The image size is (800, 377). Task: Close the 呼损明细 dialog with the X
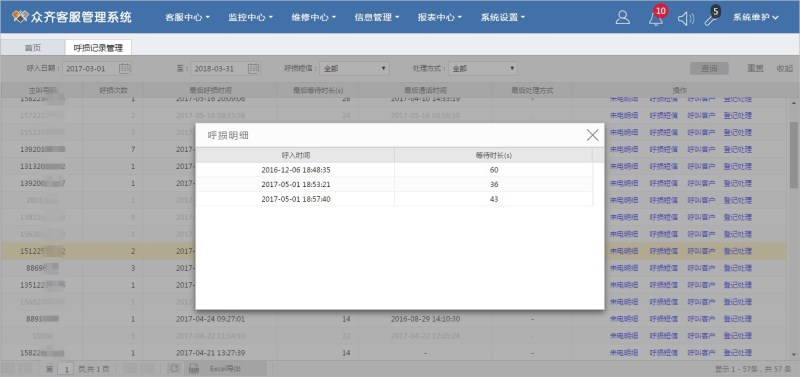592,135
